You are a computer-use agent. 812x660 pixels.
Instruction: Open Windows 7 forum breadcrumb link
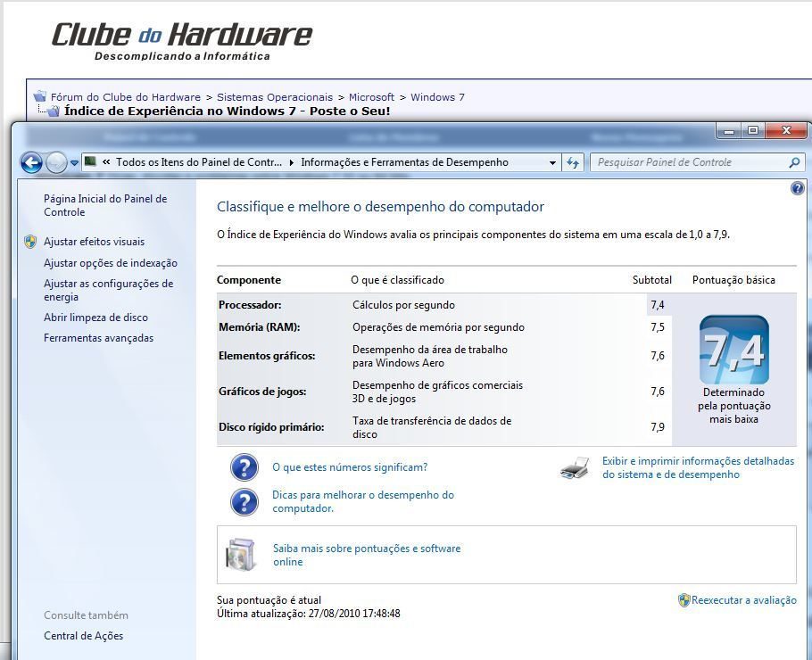(x=437, y=97)
